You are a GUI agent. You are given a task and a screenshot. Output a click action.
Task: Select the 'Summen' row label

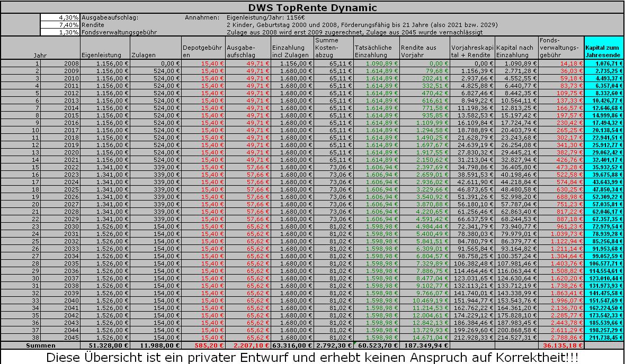tap(41, 345)
